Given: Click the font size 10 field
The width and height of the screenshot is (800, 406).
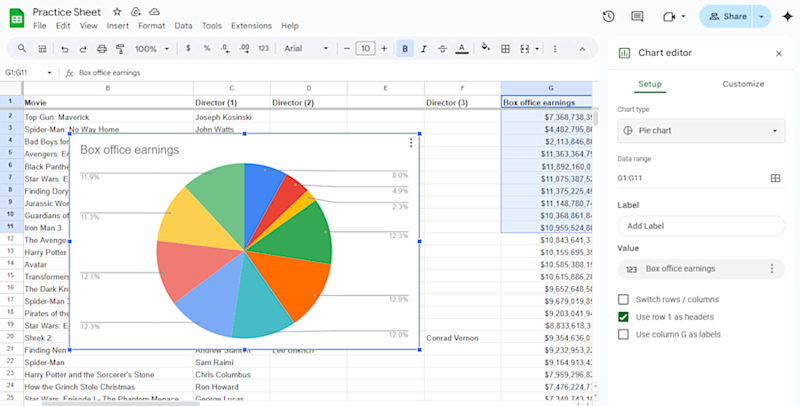Looking at the screenshot, I should point(365,49).
